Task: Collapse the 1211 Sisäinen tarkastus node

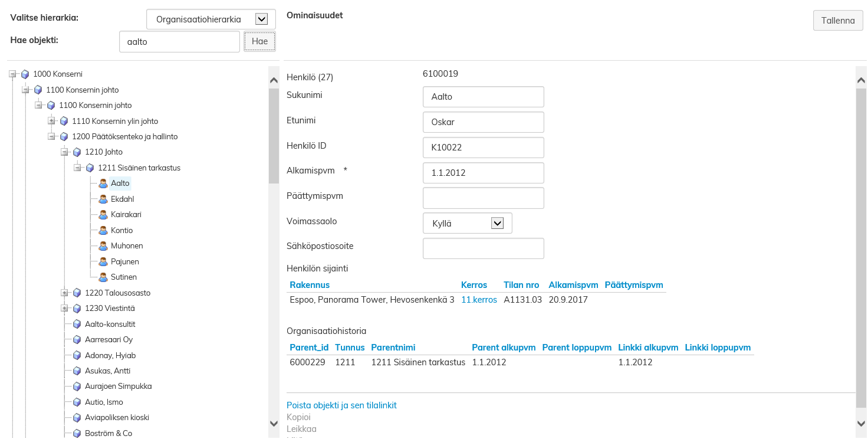Action: [x=77, y=168]
